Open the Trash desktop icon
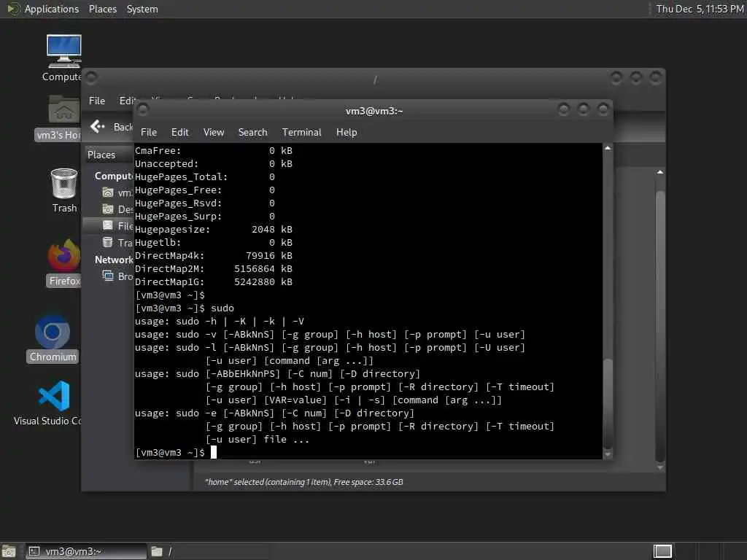 point(64,184)
